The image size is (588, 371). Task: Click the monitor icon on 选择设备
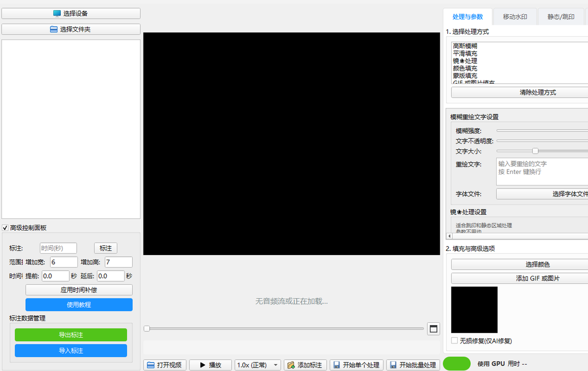(57, 14)
